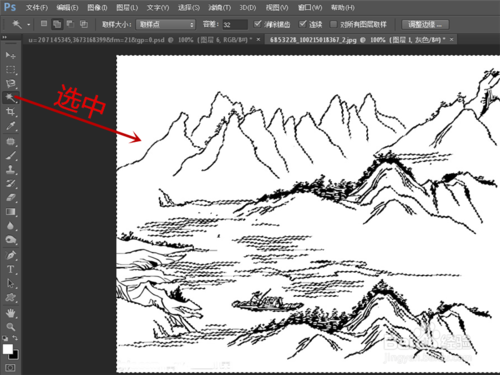Image resolution: width=500 pixels, height=375 pixels.
Task: Select the Lasso tool
Action: (x=10, y=83)
